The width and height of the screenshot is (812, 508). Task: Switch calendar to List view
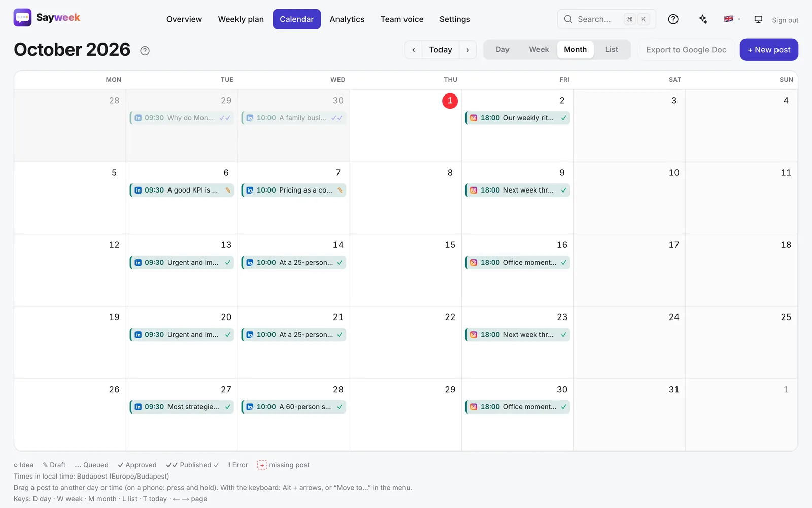(x=612, y=50)
